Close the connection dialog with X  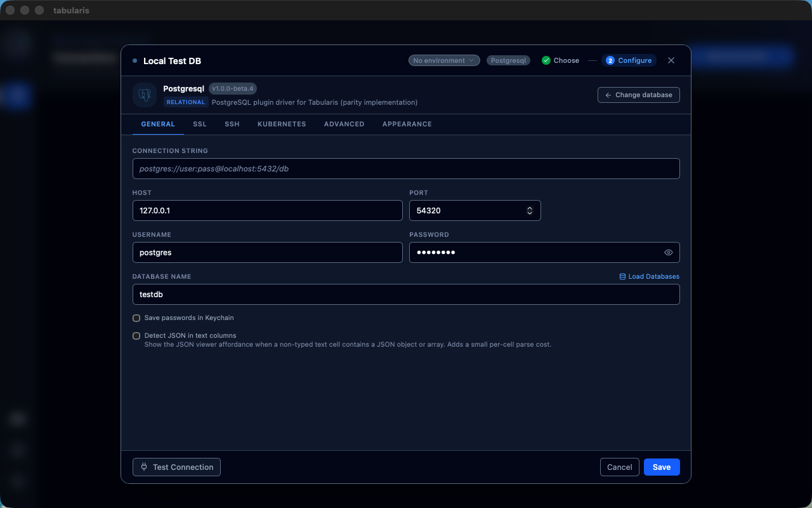[x=671, y=60]
